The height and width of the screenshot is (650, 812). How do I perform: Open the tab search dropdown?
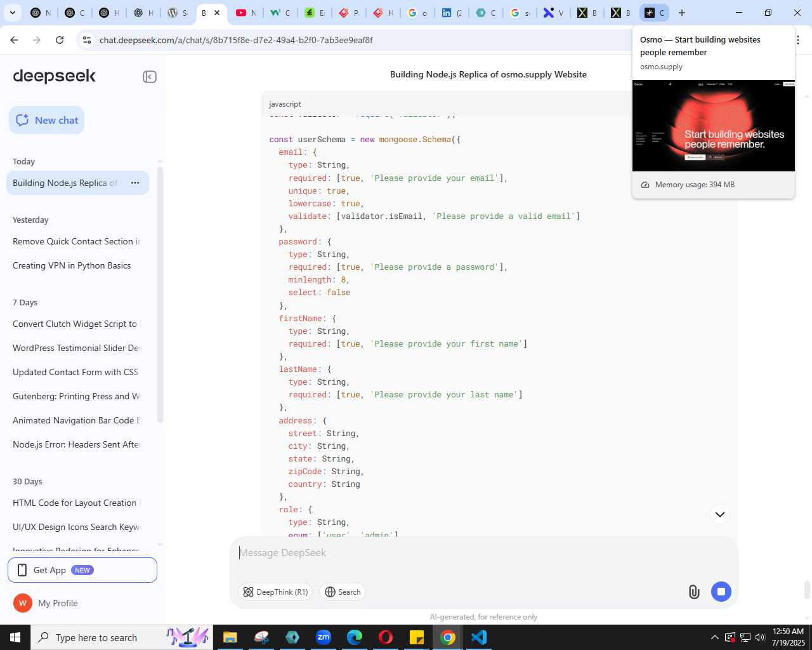12,13
